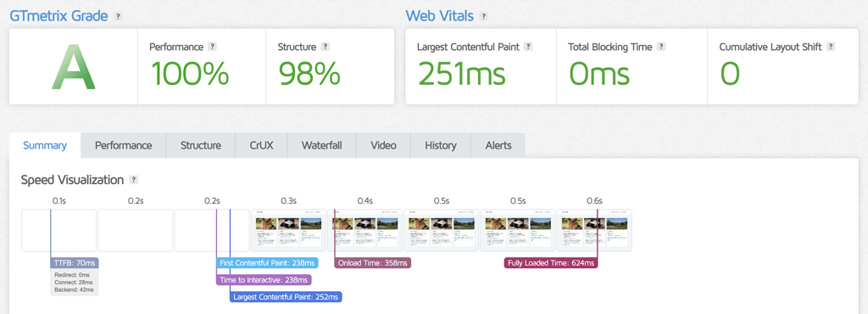Screen dimensions: 868x314
Task: Click the Cumulative Layout Shift value 0
Action: pos(730,74)
